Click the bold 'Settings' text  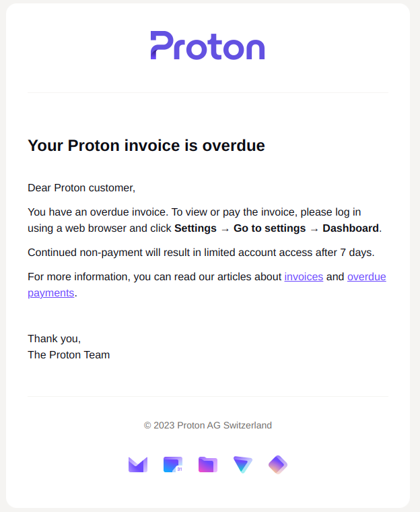pyautogui.click(x=195, y=228)
